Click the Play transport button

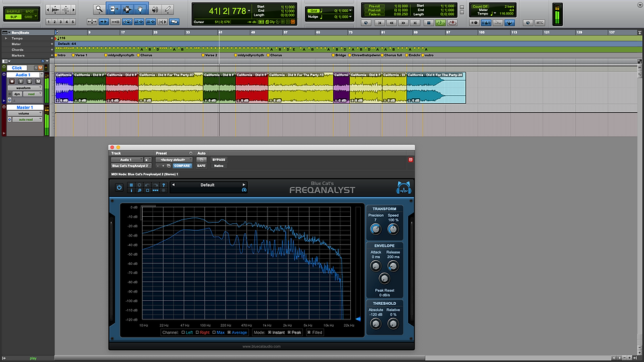point(440,22)
